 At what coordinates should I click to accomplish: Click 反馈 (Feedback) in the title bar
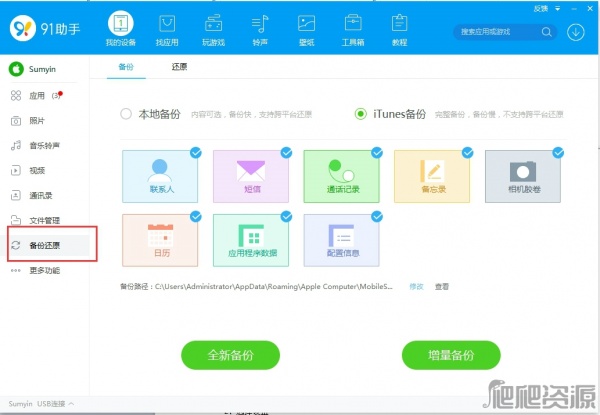coord(541,8)
